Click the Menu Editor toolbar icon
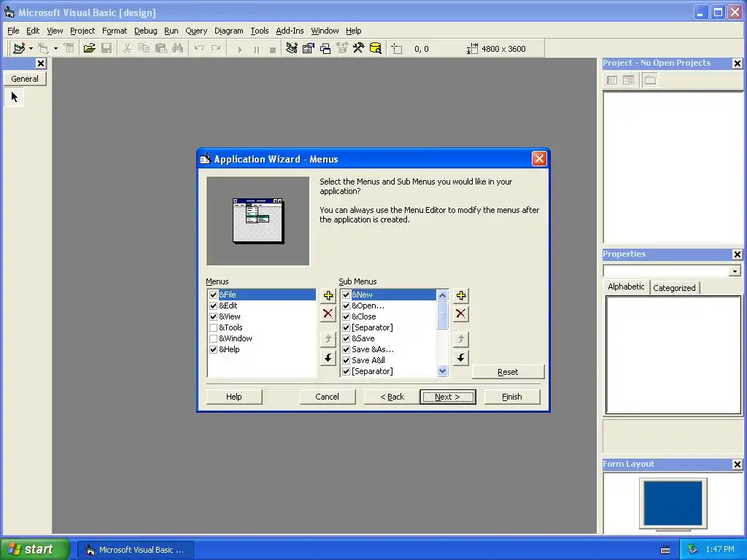747x560 pixels. pyautogui.click(x=69, y=48)
